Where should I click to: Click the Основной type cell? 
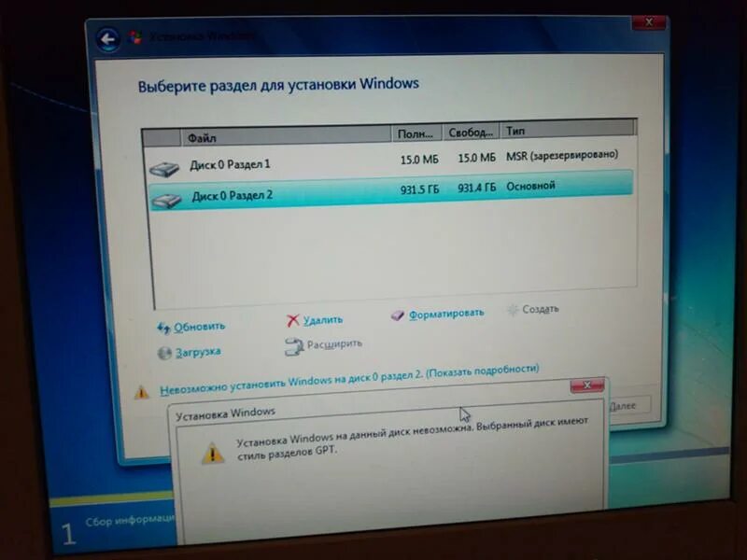pyautogui.click(x=530, y=186)
